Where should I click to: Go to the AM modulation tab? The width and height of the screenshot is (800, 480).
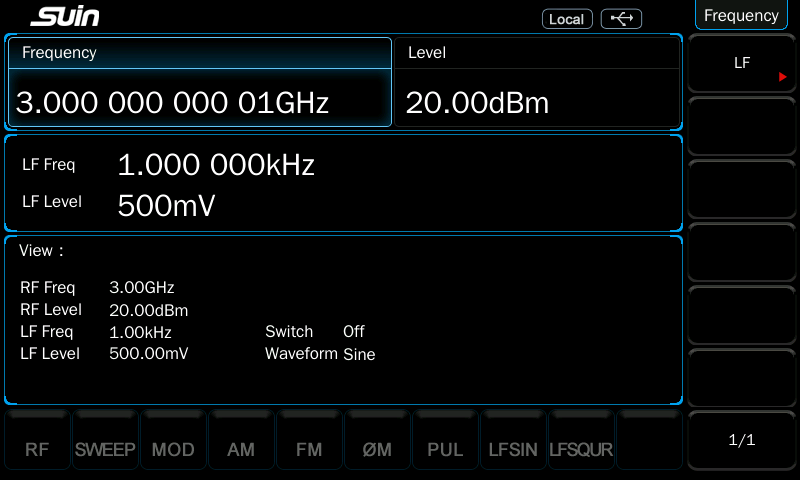point(241,450)
